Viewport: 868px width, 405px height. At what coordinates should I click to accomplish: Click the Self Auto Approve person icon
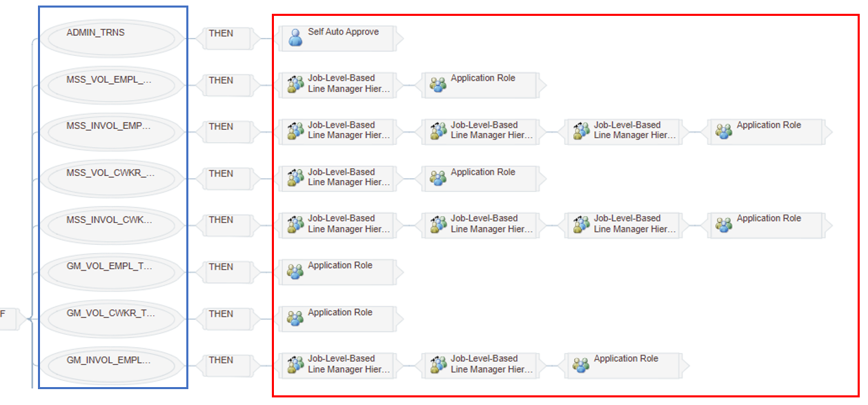(x=295, y=37)
